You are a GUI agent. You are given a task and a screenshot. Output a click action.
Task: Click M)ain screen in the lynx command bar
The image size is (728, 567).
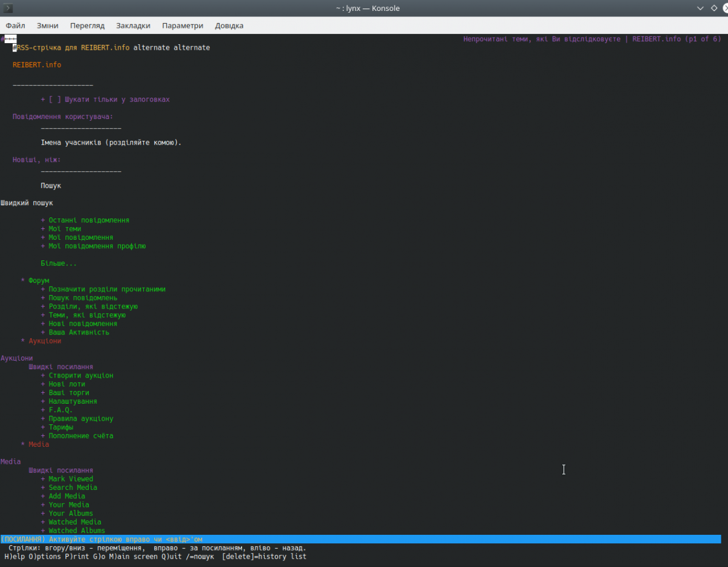134,556
